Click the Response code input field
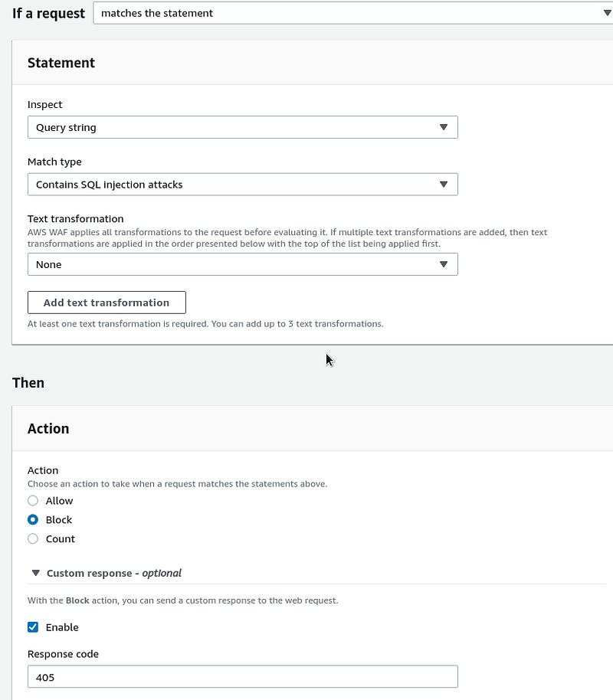 coord(243,677)
